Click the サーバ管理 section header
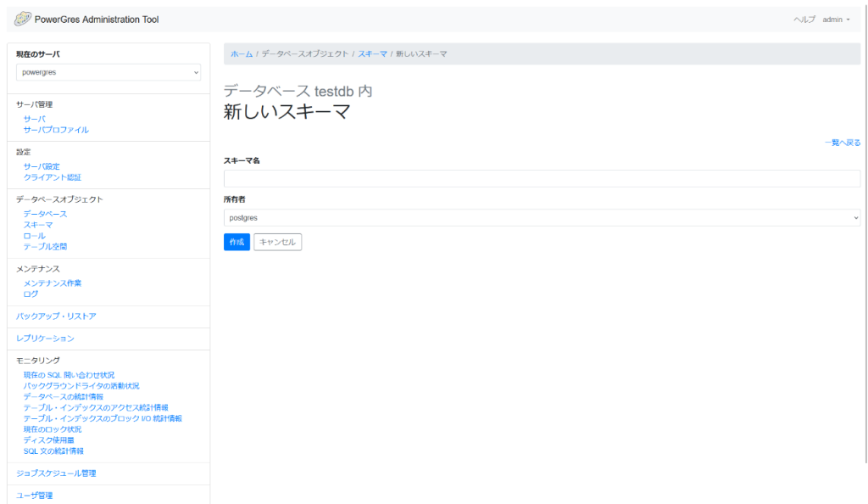 click(34, 104)
